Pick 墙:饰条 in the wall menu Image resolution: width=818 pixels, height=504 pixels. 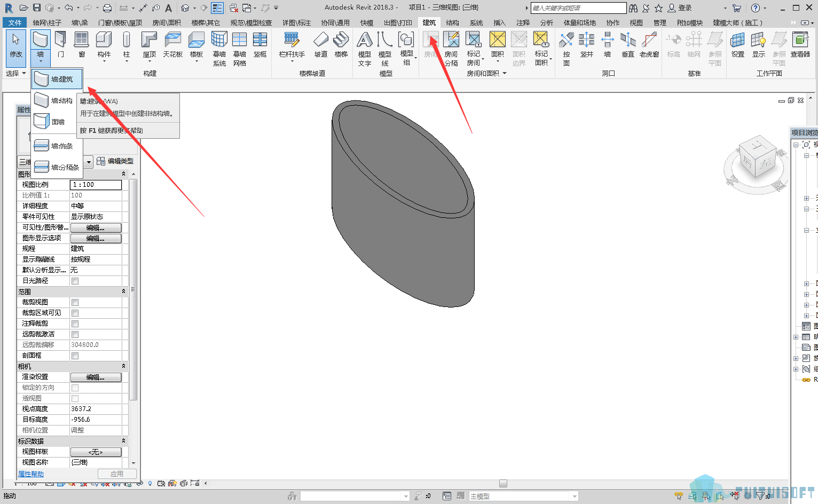pyautogui.click(x=57, y=146)
